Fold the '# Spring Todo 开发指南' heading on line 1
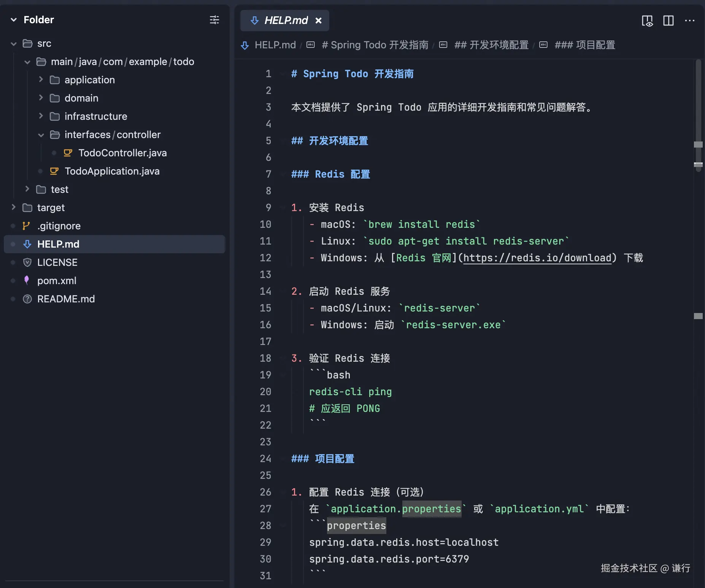The width and height of the screenshot is (705, 588). (283, 74)
